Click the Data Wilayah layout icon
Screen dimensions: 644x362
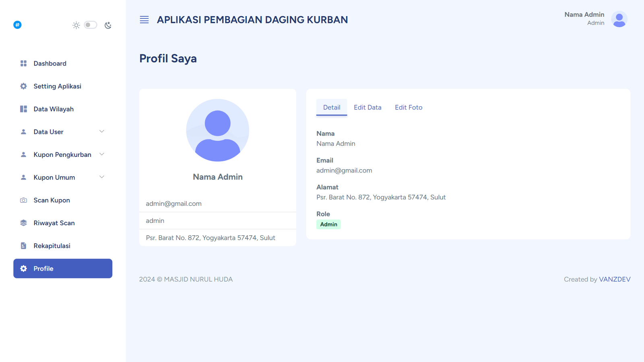click(x=23, y=109)
